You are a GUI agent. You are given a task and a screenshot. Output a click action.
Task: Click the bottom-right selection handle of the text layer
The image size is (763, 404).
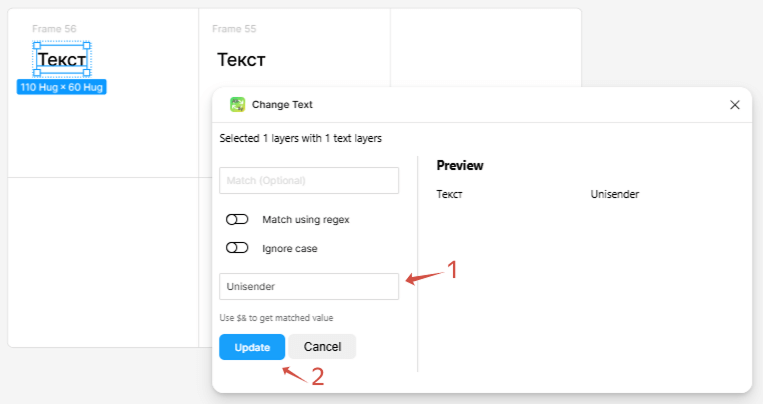pos(87,73)
